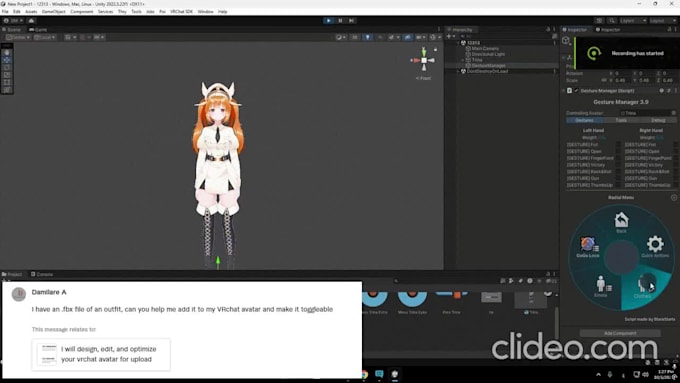The image size is (680, 383).
Task: Toggle the Right Hand [GESTURE] Gun box
Action: (x=676, y=178)
